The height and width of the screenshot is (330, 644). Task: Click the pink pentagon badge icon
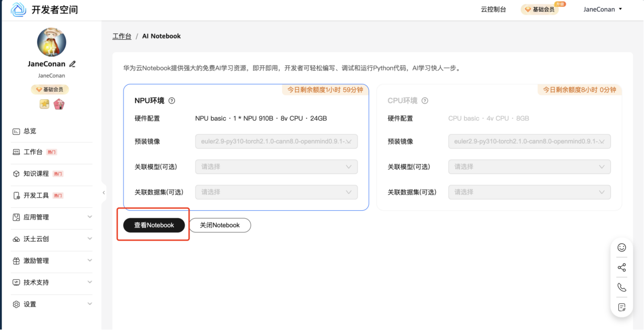(x=59, y=104)
